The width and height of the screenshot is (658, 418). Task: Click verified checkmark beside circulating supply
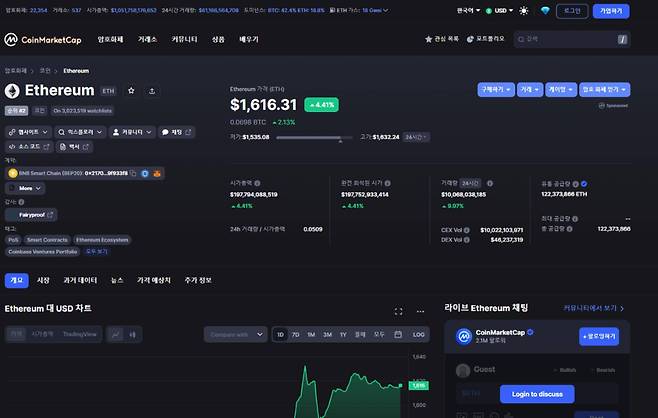[584, 184]
